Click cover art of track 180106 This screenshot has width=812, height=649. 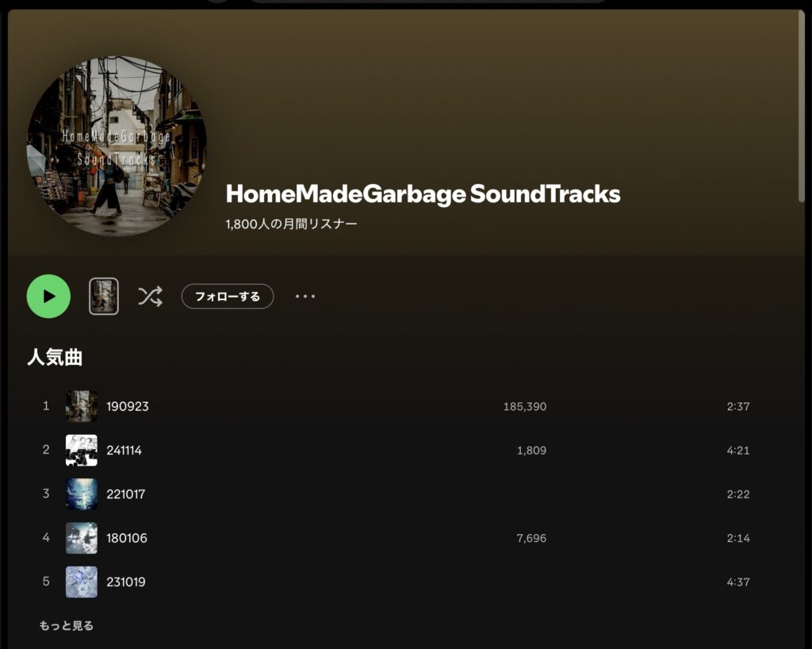82,538
